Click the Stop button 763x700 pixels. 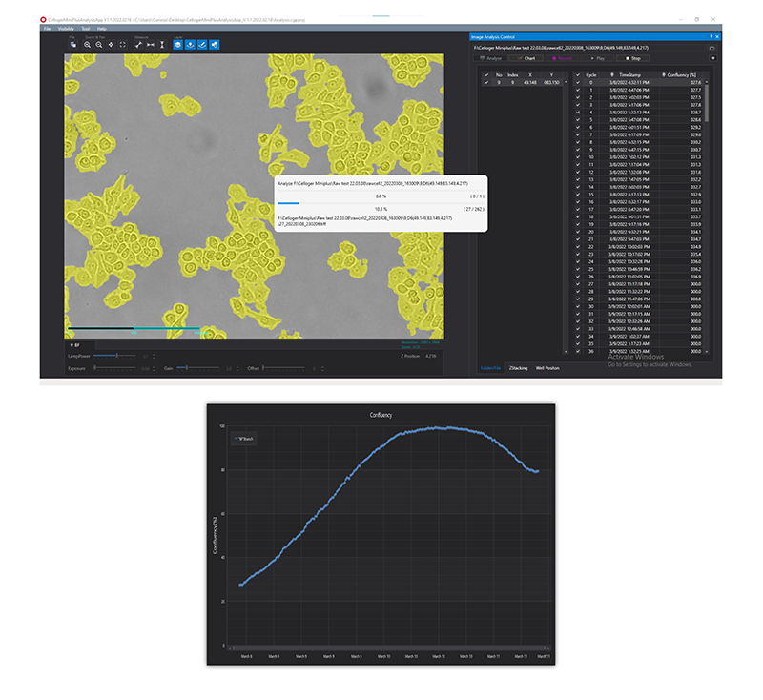click(632, 58)
